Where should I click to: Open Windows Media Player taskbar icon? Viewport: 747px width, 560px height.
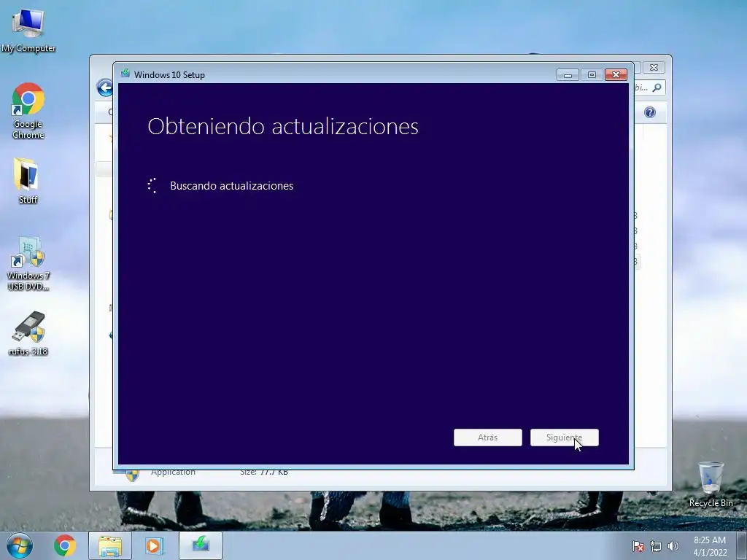154,545
